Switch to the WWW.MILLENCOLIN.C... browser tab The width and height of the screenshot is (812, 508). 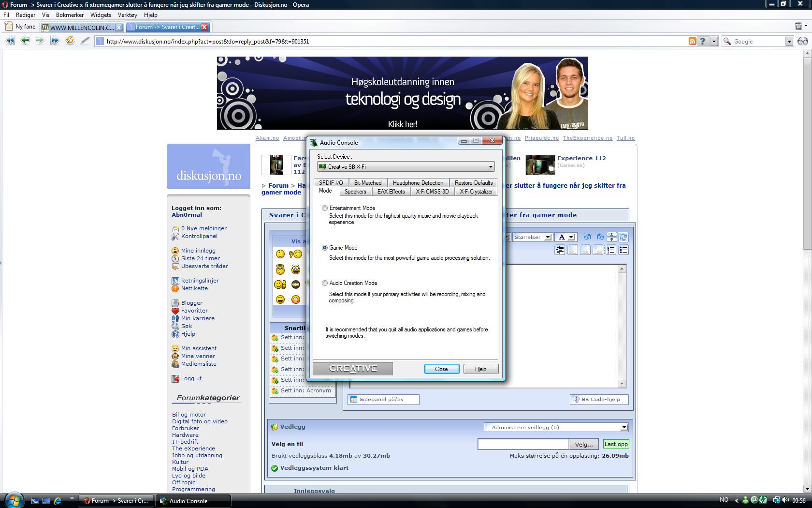(82, 27)
